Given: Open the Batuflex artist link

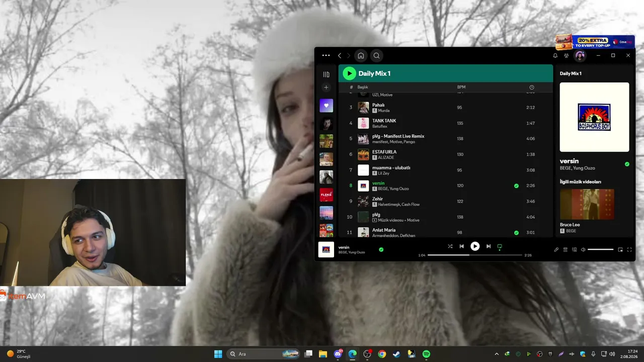Looking at the screenshot, I should [380, 126].
